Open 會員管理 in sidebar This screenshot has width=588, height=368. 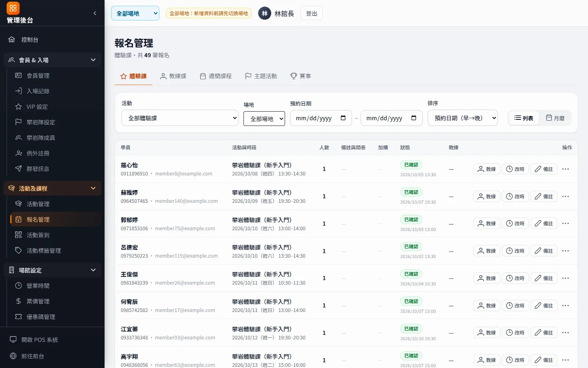coord(56,76)
